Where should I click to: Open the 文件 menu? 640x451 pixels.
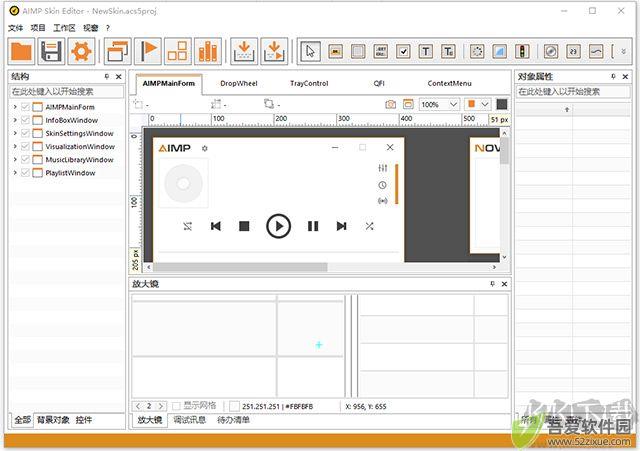click(x=16, y=28)
